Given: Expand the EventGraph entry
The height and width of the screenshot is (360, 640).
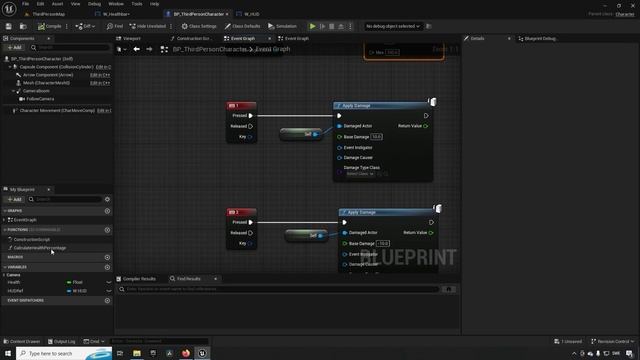Looking at the screenshot, I should click(x=4, y=220).
